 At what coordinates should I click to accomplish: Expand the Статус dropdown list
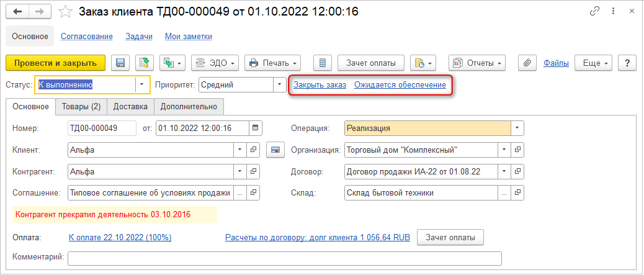(x=142, y=84)
